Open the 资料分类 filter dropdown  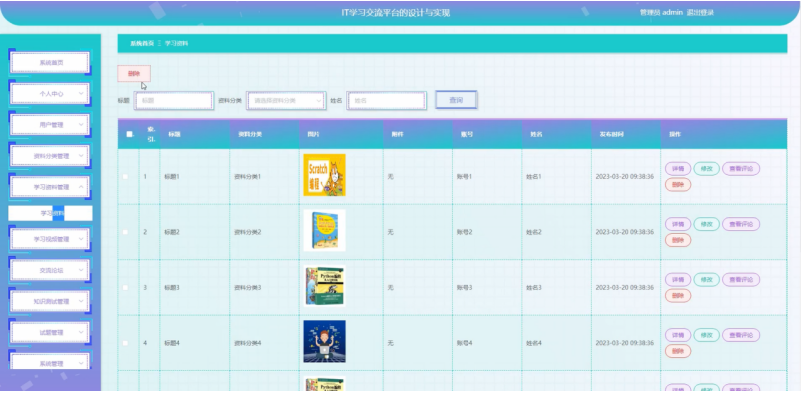[286, 101]
